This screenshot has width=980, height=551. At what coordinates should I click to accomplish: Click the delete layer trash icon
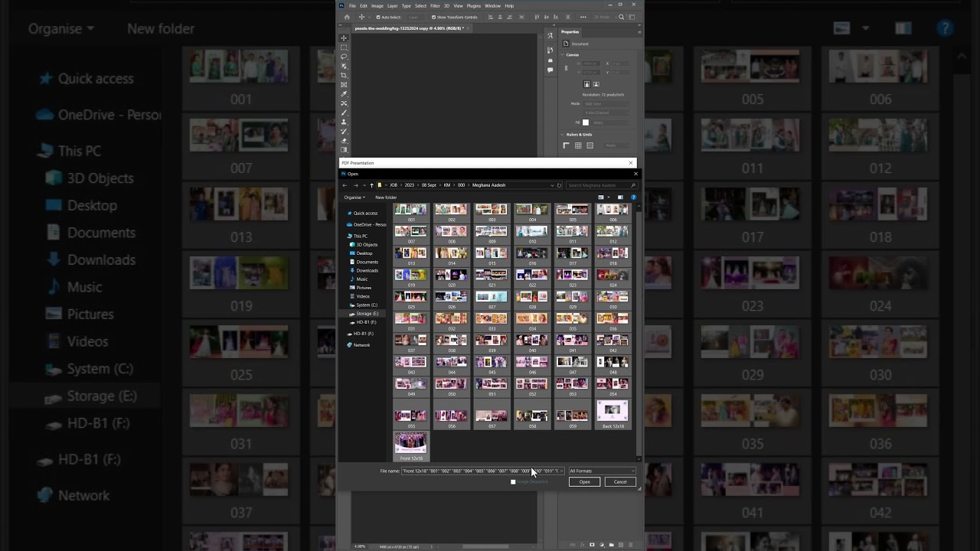[x=630, y=545]
